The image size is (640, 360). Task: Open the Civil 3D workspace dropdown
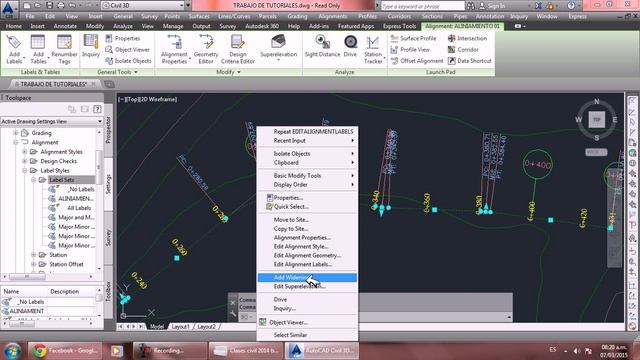pos(142,6)
